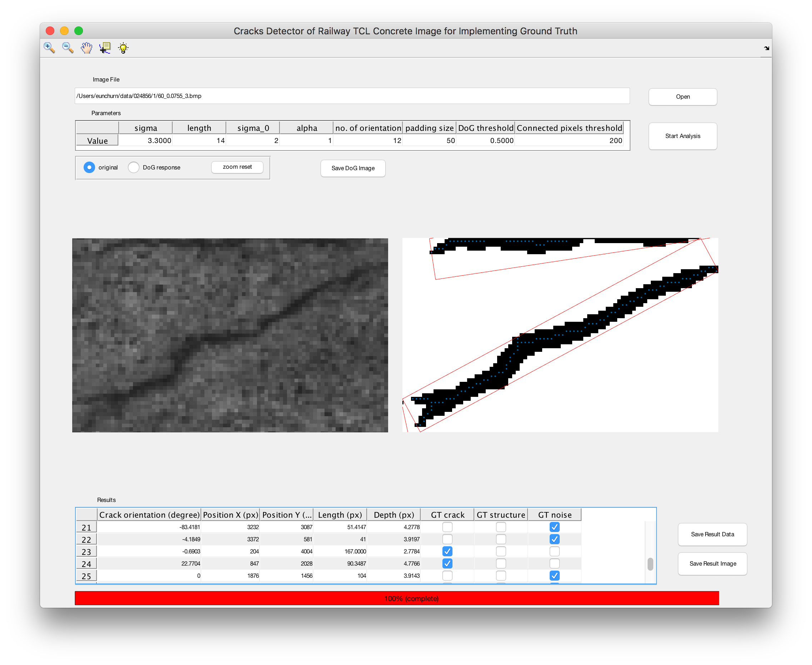
Task: Click the toolbar undock arrow icon
Action: point(767,48)
